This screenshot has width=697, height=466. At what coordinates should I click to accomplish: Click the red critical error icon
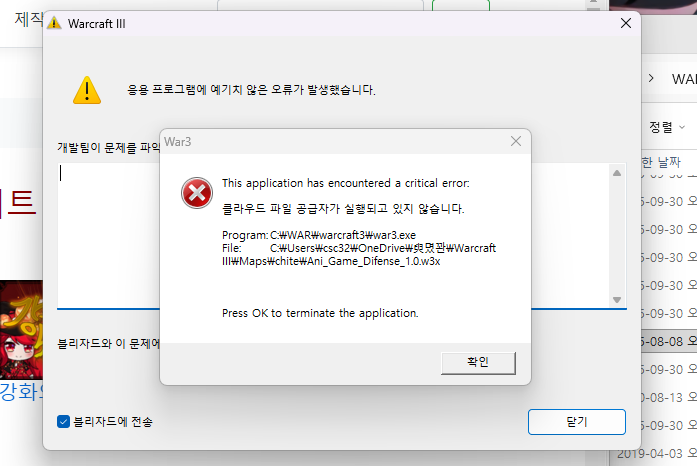click(x=196, y=193)
